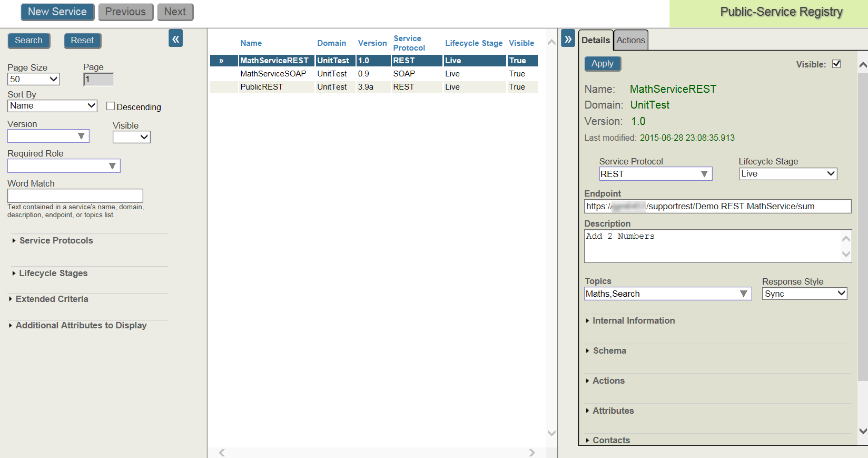
Task: Click the Page number input field
Action: tap(98, 79)
